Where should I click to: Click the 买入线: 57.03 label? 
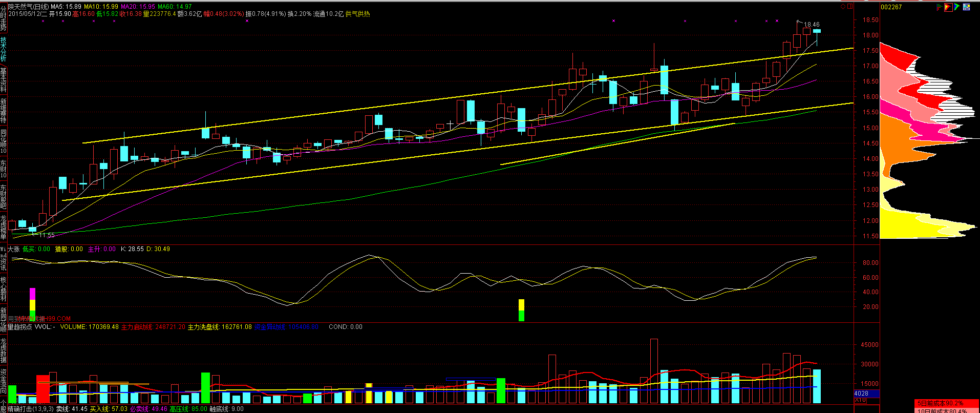pyautogui.click(x=109, y=409)
